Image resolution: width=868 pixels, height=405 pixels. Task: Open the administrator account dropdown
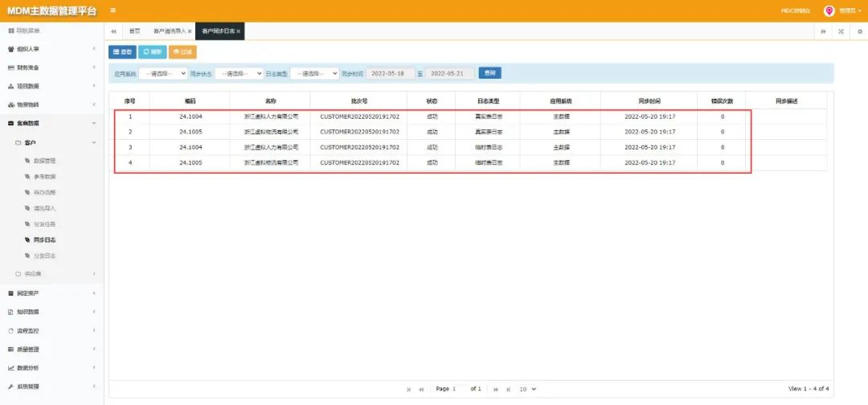click(x=850, y=10)
